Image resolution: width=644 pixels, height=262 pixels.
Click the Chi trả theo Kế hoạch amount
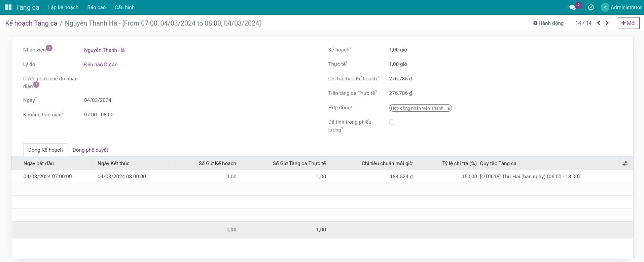pyautogui.click(x=401, y=79)
